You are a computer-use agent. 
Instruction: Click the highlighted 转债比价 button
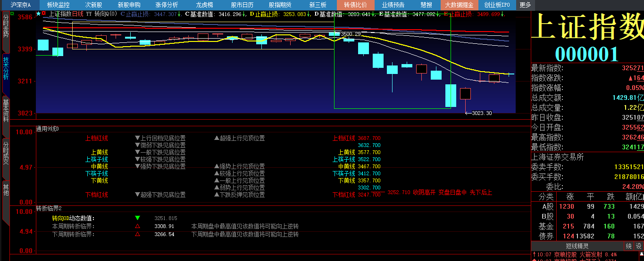[x=355, y=5]
